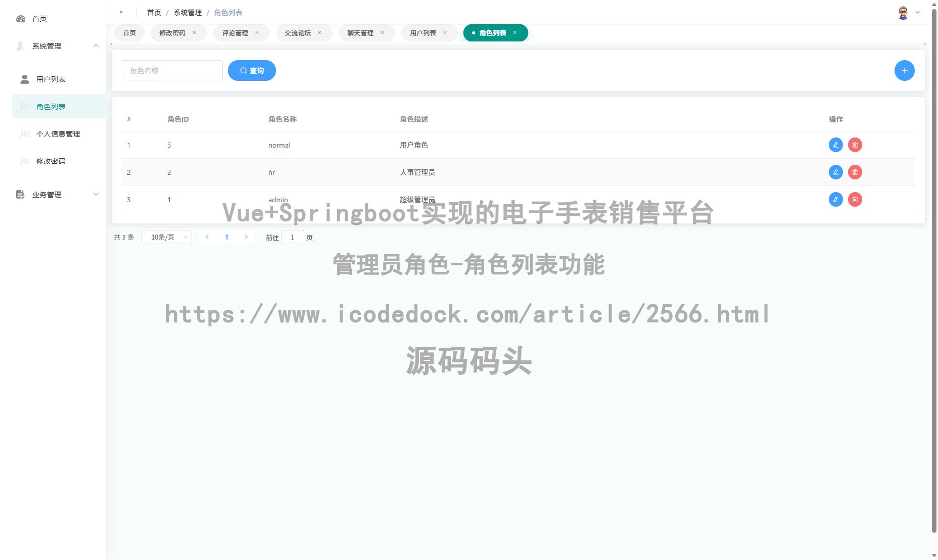Edit the normal role entry
The width and height of the screenshot is (938, 560).
tap(835, 145)
